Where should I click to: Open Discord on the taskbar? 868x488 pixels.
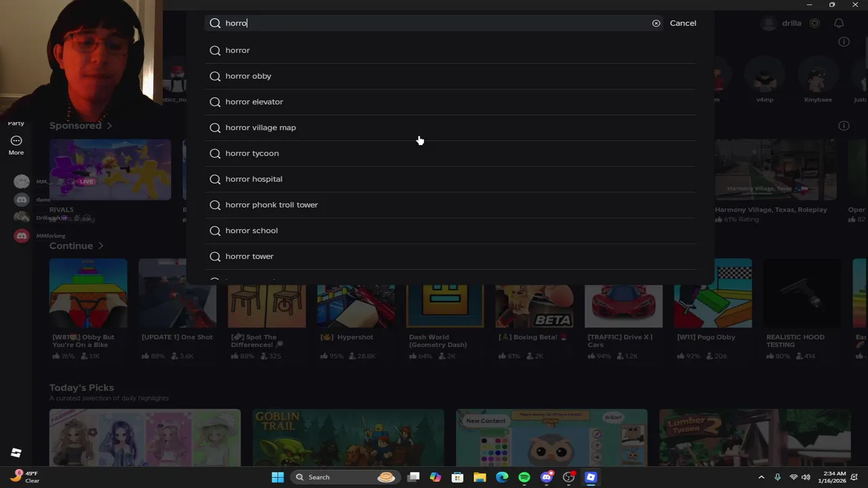[x=547, y=477]
